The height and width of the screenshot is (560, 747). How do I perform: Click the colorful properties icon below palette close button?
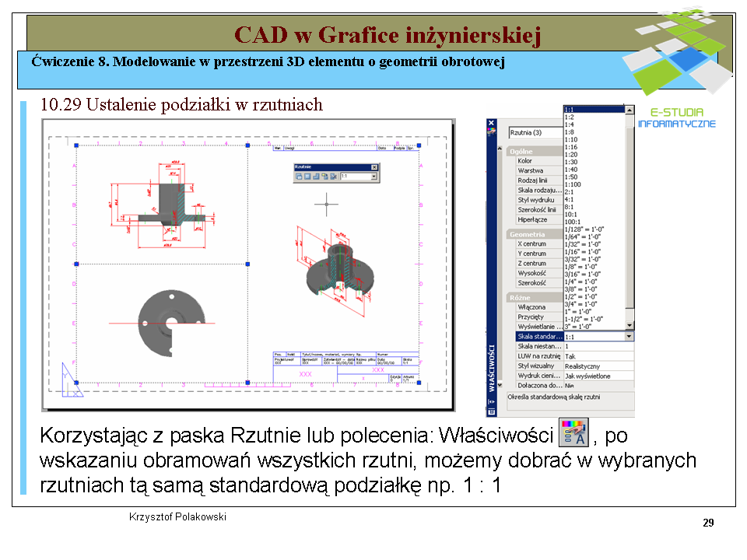click(492, 131)
